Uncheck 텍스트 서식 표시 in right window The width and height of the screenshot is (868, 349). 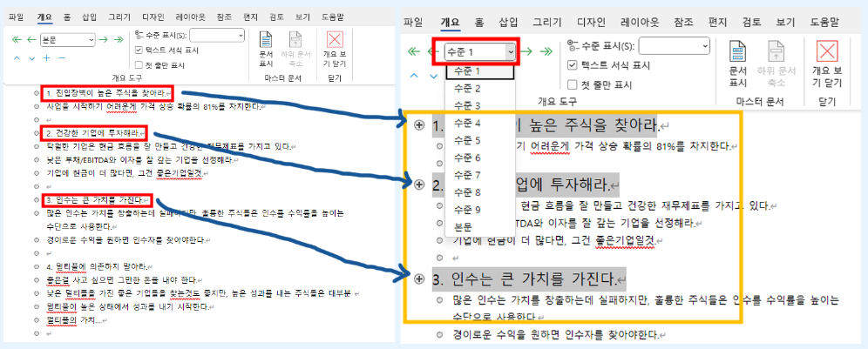573,65
